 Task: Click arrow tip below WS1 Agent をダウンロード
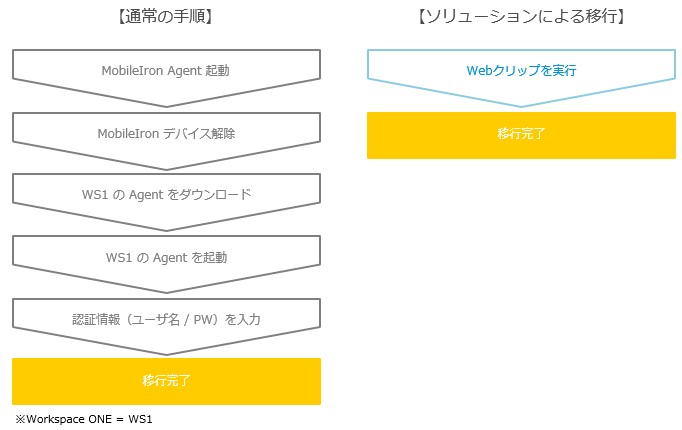click(x=166, y=229)
